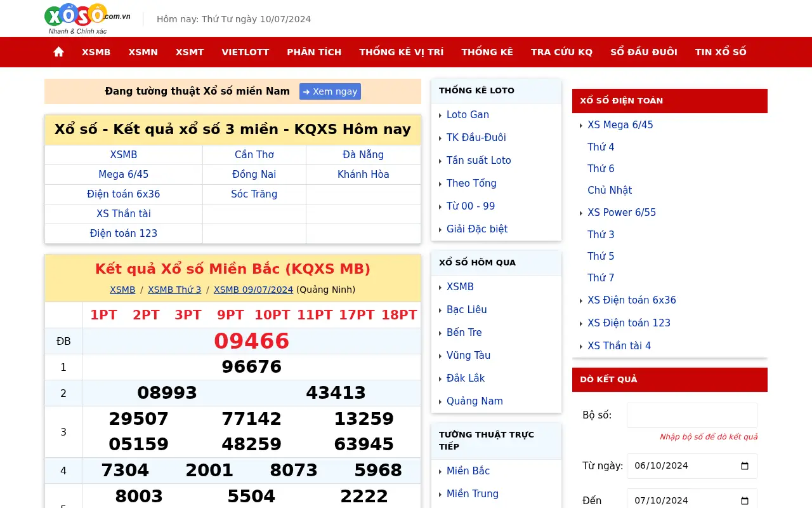
Task: Select SỔ ĐẦU ĐUÔI in the navigation bar
Action: 644,52
